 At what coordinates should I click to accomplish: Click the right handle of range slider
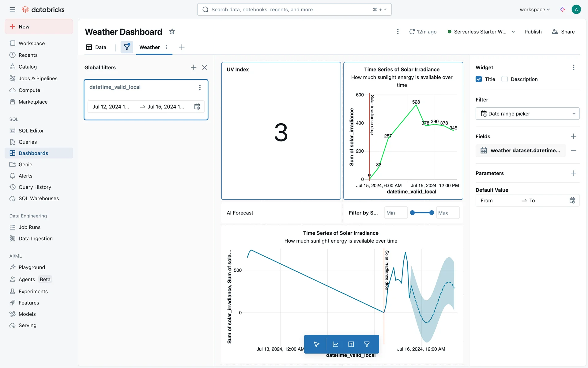432,213
